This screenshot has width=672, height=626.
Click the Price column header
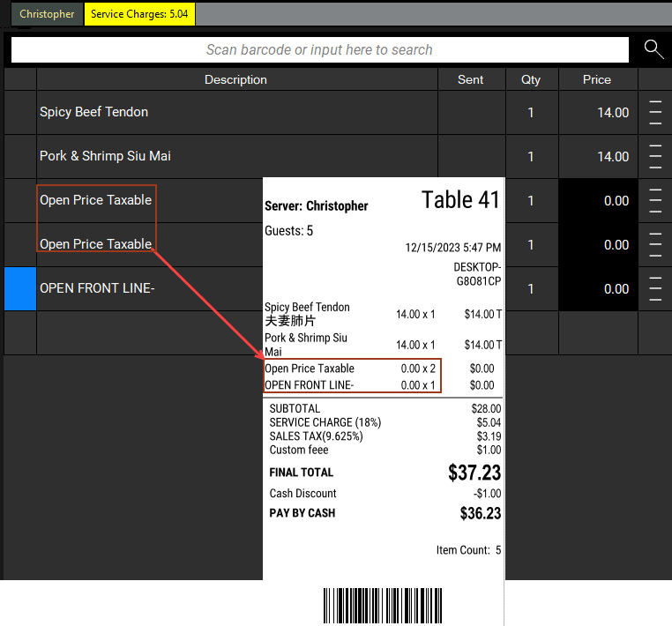tap(597, 79)
